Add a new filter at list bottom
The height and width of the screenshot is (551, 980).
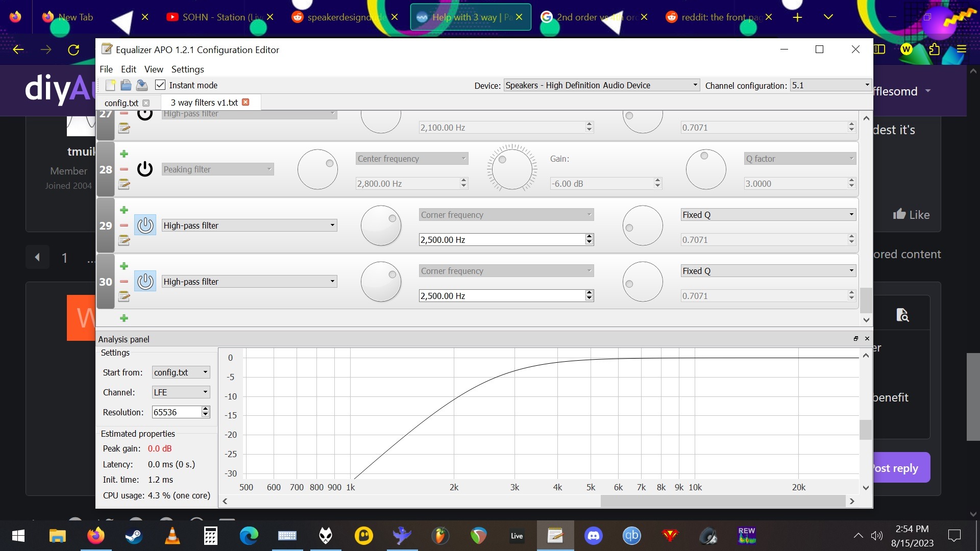point(124,318)
